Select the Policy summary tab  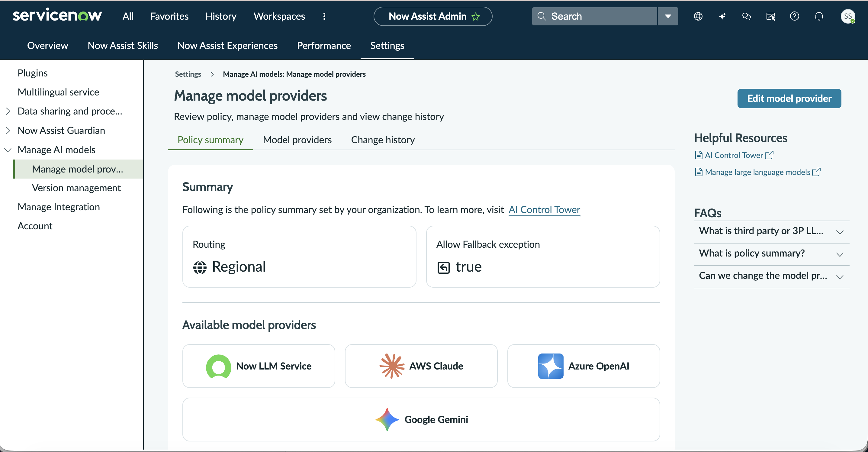210,140
